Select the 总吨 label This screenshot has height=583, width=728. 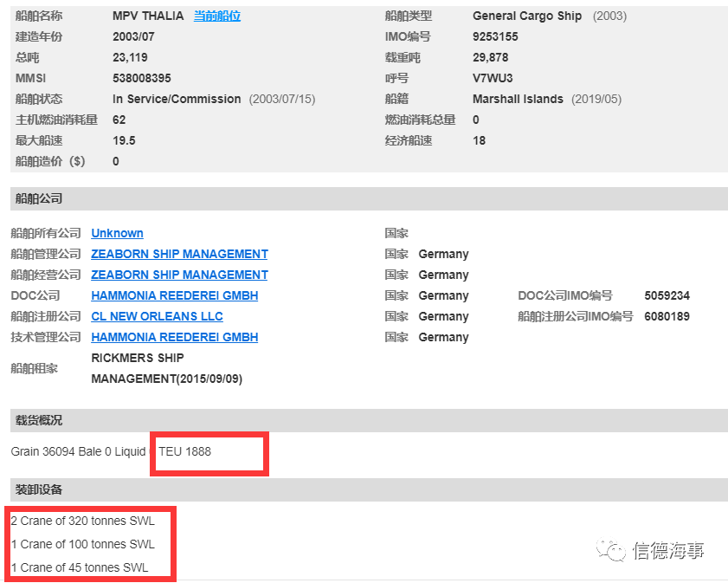pyautogui.click(x=27, y=57)
